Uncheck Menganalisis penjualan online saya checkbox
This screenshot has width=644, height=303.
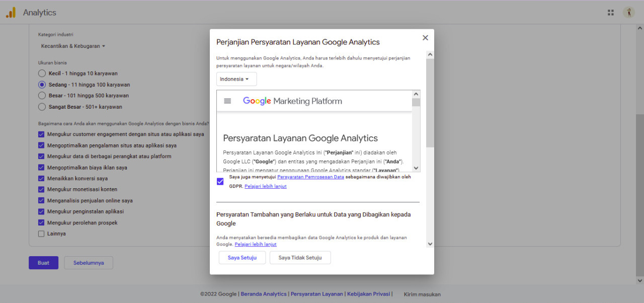click(x=41, y=201)
